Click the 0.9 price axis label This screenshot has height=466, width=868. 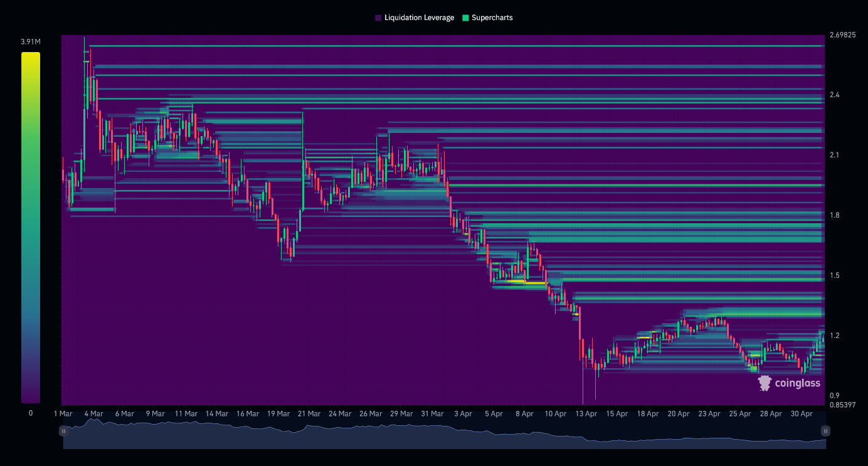pos(834,396)
